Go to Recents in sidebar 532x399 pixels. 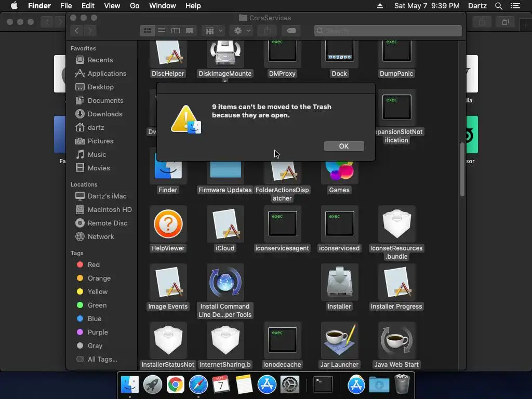(100, 60)
